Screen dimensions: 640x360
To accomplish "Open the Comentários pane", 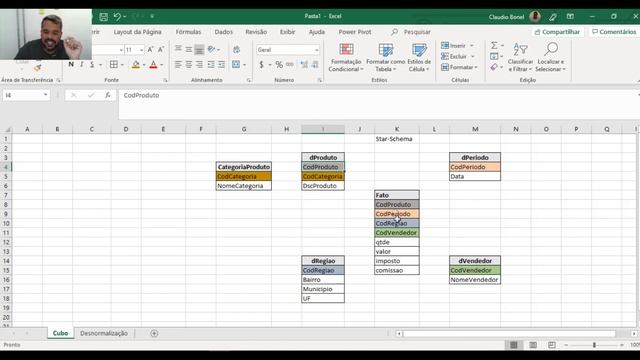I will click(614, 32).
